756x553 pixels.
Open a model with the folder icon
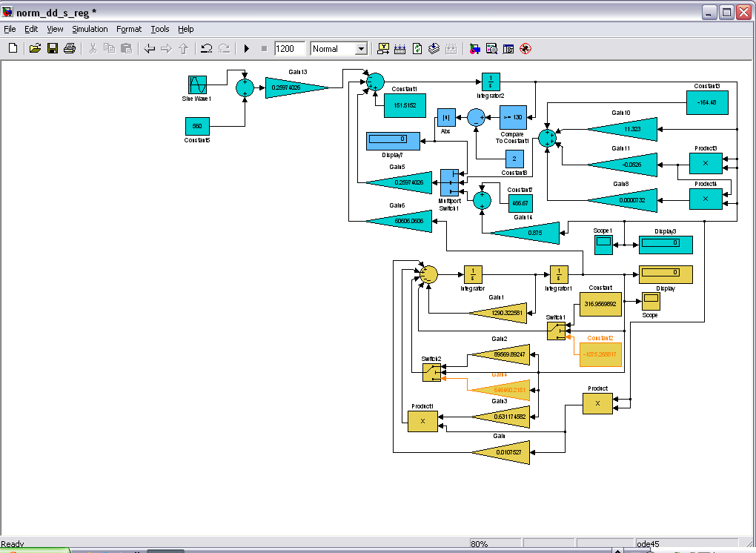35,49
